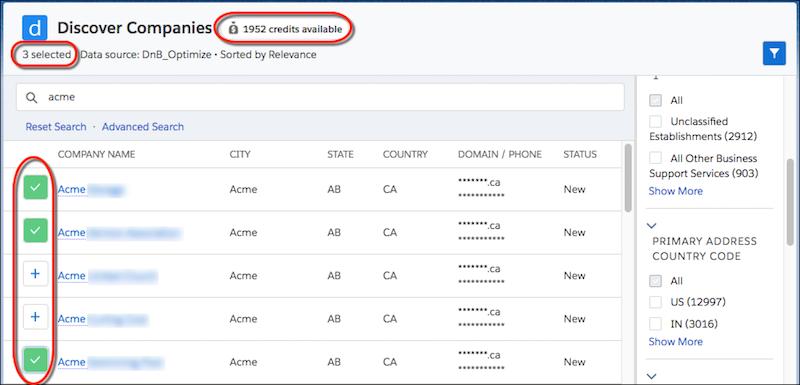Deselect the fifth Acme row green checkmark
Screen dimensions: 800x385
click(x=35, y=360)
